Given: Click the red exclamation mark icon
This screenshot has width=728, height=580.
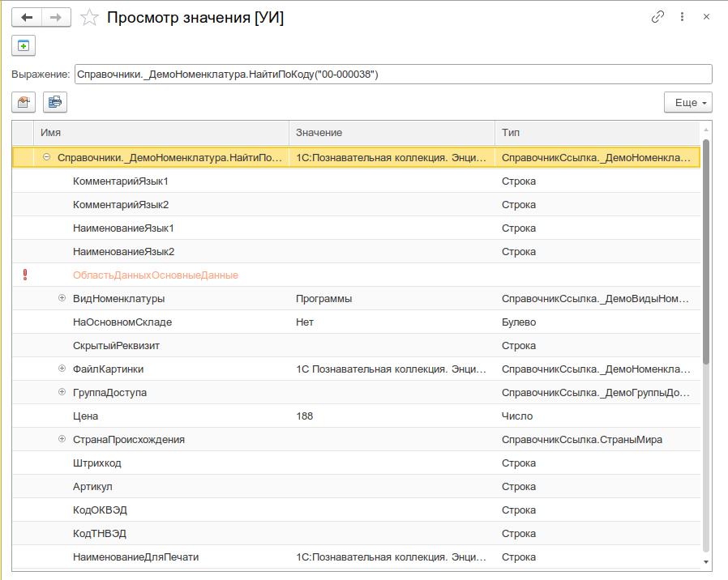Looking at the screenshot, I should (25, 275).
